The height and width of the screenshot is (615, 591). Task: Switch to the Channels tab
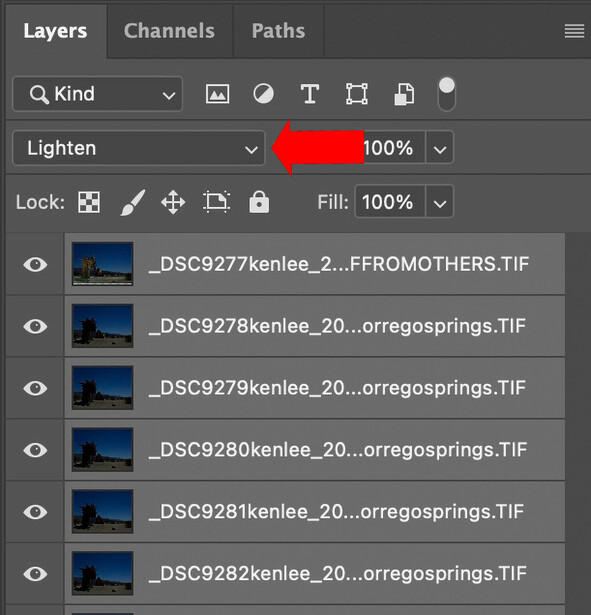pos(169,31)
